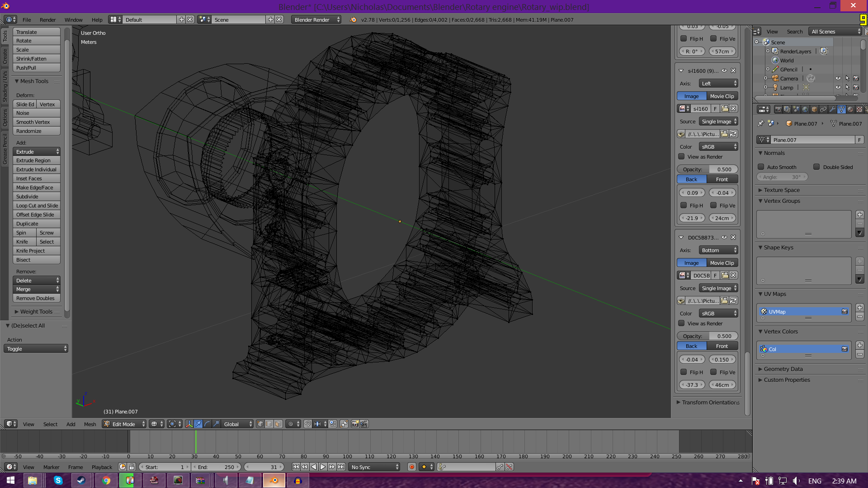Screen dimensions: 868x488
Task: Open the Mesh menu in viewport header
Action: (x=90, y=424)
